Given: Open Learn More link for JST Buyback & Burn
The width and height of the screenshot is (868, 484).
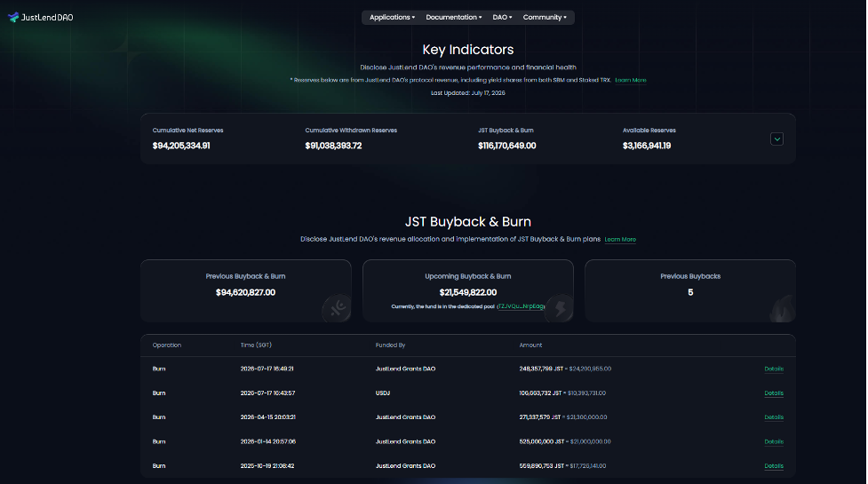Looking at the screenshot, I should pos(620,240).
